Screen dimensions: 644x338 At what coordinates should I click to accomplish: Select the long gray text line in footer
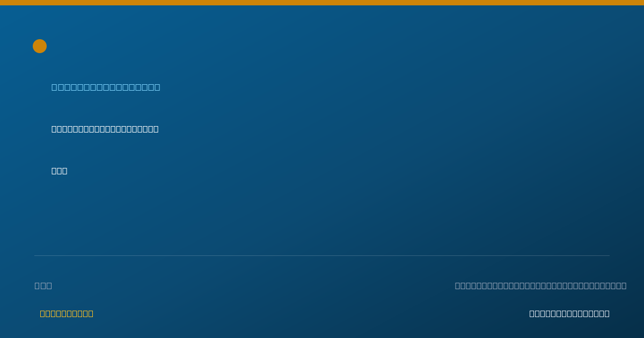tap(540, 285)
